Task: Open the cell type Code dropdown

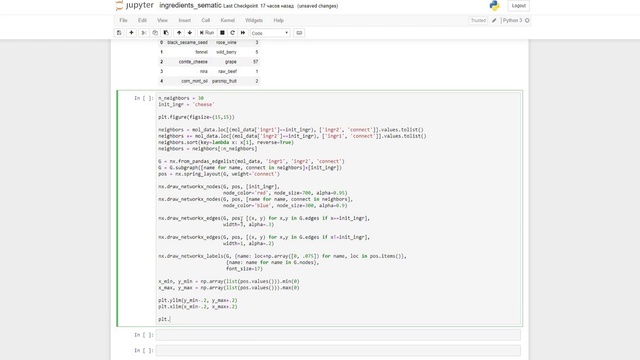Action: (270, 33)
